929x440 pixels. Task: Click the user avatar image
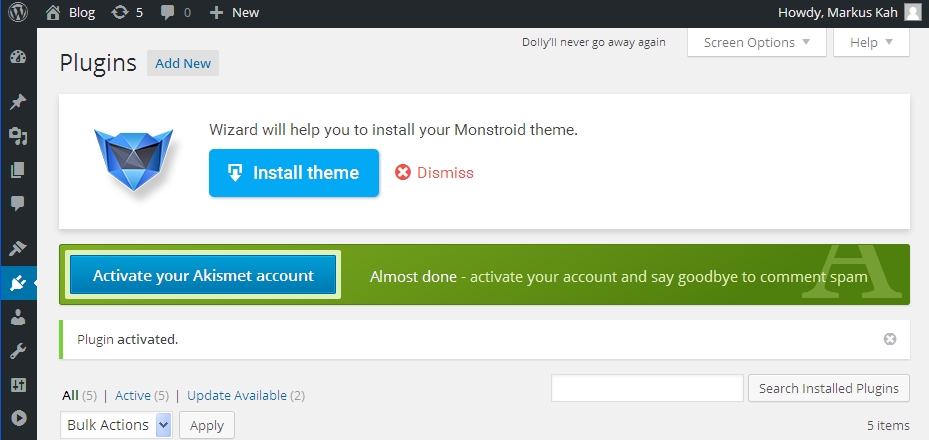(x=913, y=12)
